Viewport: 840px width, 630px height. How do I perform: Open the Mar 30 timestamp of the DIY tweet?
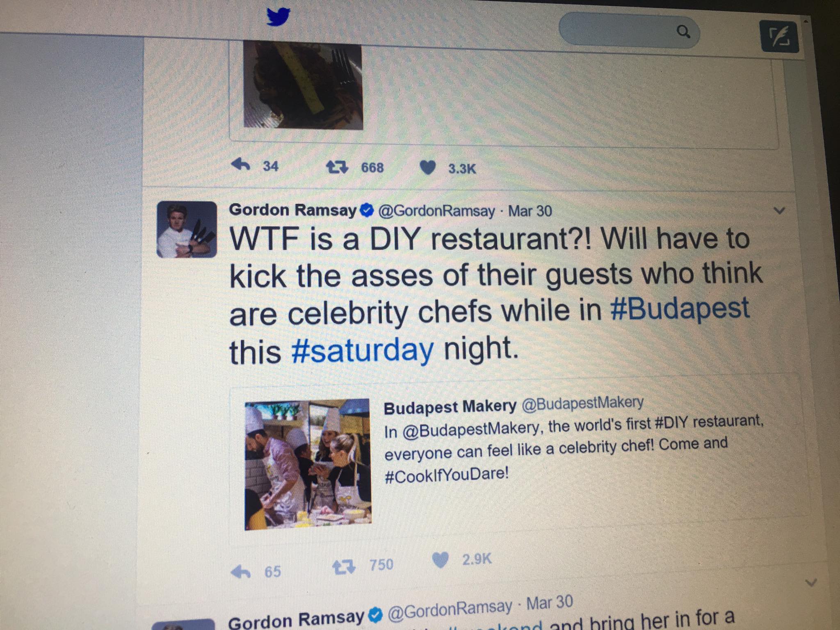coord(530,211)
